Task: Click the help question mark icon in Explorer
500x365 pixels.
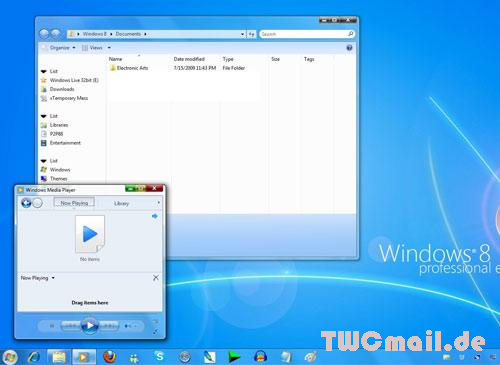Action: 349,48
